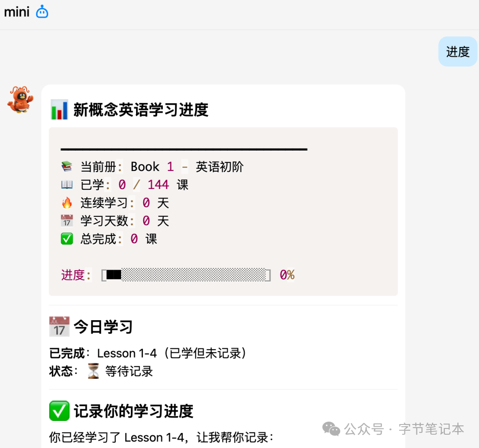Image resolution: width=479 pixels, height=448 pixels.
Task: Click the green checkmark icon beside 总完成
Action: point(67,238)
